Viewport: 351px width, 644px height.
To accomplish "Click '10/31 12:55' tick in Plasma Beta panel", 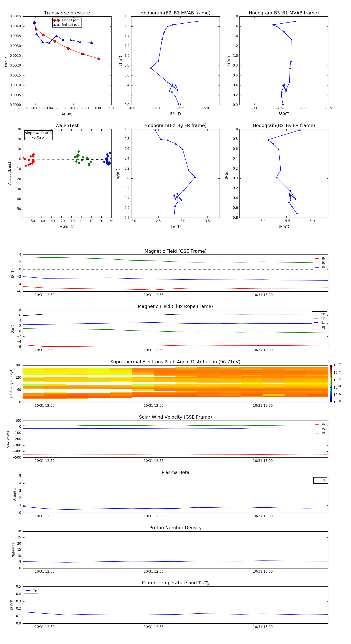I will point(153,516).
